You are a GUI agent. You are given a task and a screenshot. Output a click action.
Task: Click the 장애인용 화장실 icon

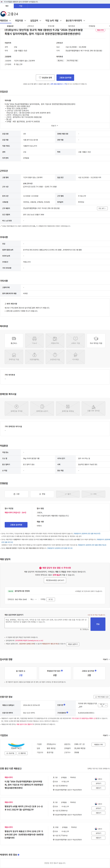[68, 408]
